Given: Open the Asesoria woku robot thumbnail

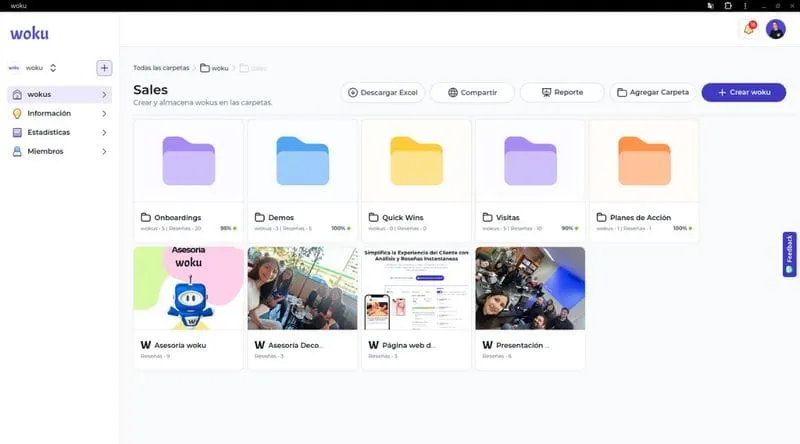Looking at the screenshot, I should click(189, 288).
